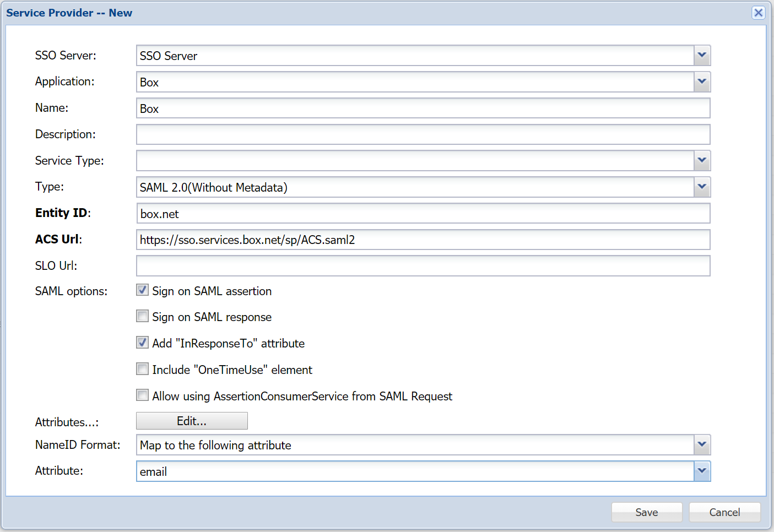774x532 pixels.
Task: Enable Sign on SAML response
Action: [x=143, y=316]
